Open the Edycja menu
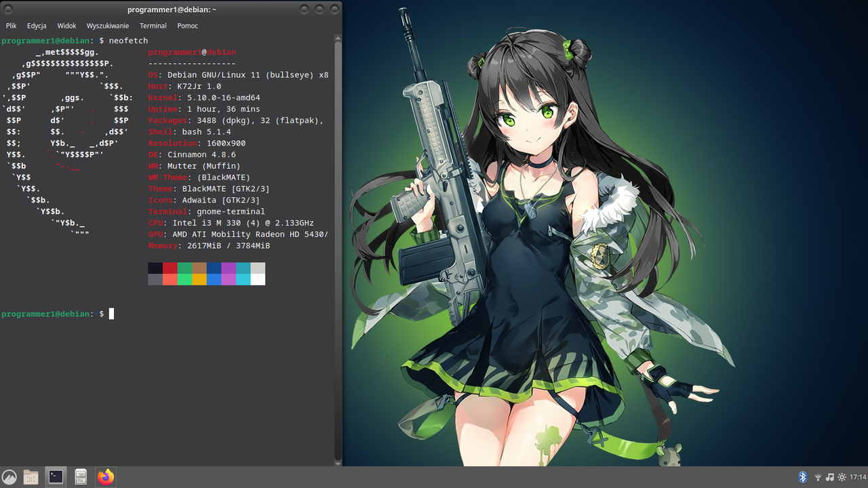This screenshot has height=488, width=868. (37, 26)
